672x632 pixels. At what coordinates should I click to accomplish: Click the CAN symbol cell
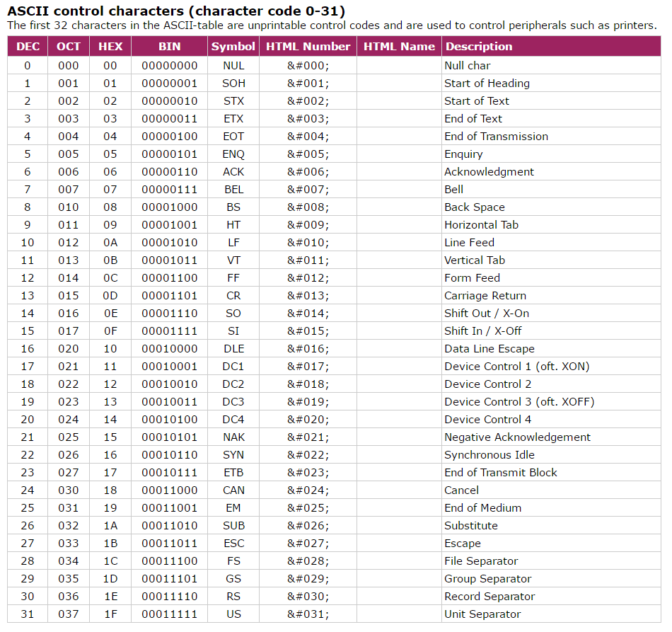pyautogui.click(x=233, y=490)
